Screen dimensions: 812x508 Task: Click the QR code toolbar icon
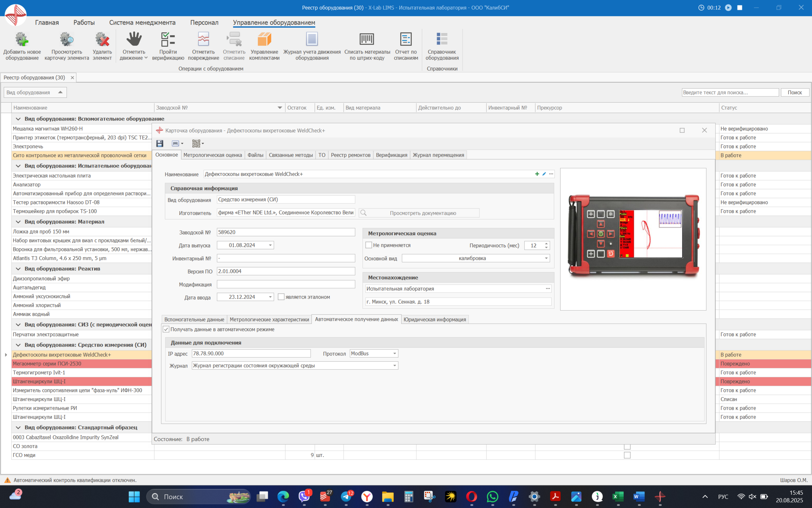(196, 144)
